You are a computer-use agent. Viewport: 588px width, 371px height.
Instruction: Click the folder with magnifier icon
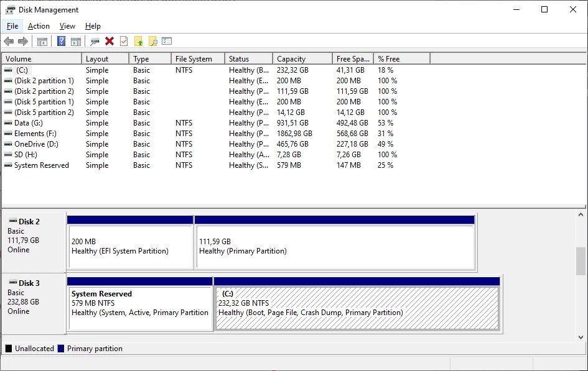tap(152, 41)
